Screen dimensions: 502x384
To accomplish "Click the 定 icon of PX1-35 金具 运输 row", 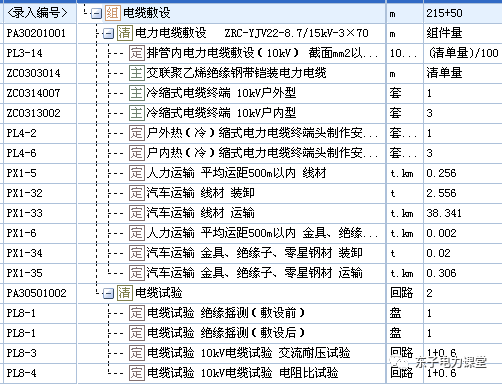I will point(137,273).
